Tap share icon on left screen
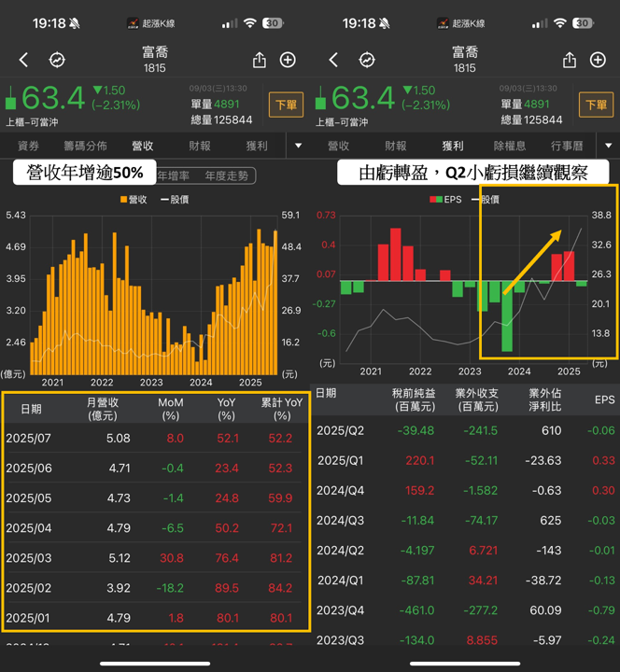 [x=260, y=60]
